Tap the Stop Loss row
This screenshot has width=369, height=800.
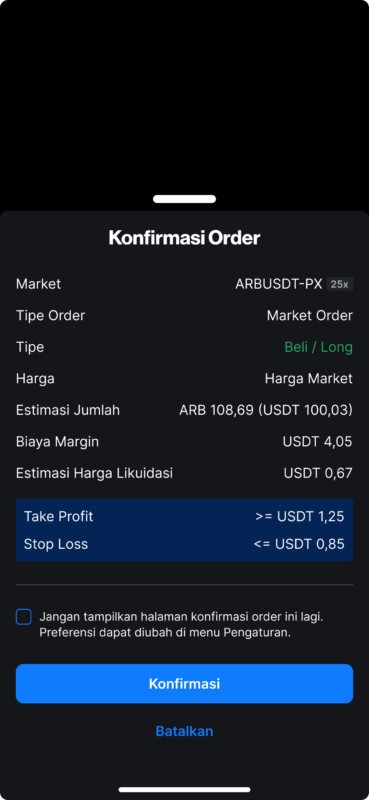(184, 544)
